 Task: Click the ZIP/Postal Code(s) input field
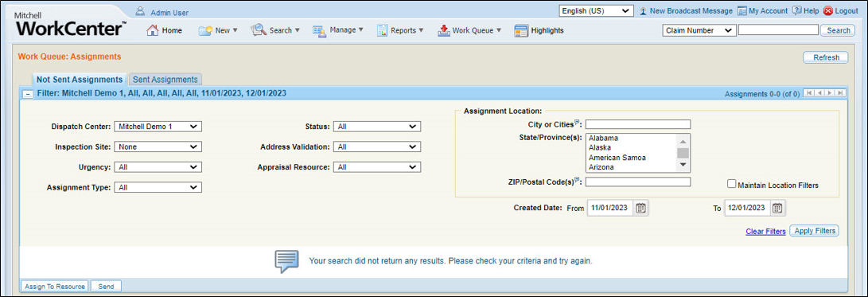click(x=638, y=182)
